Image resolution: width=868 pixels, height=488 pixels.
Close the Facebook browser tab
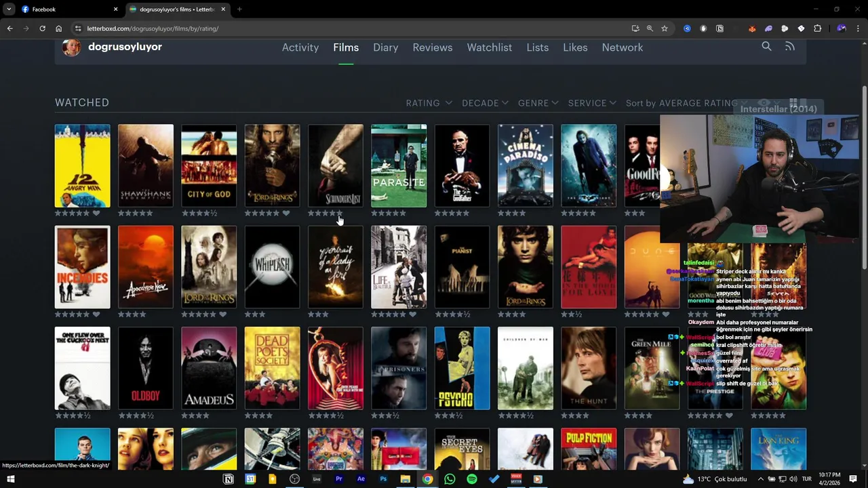(115, 9)
